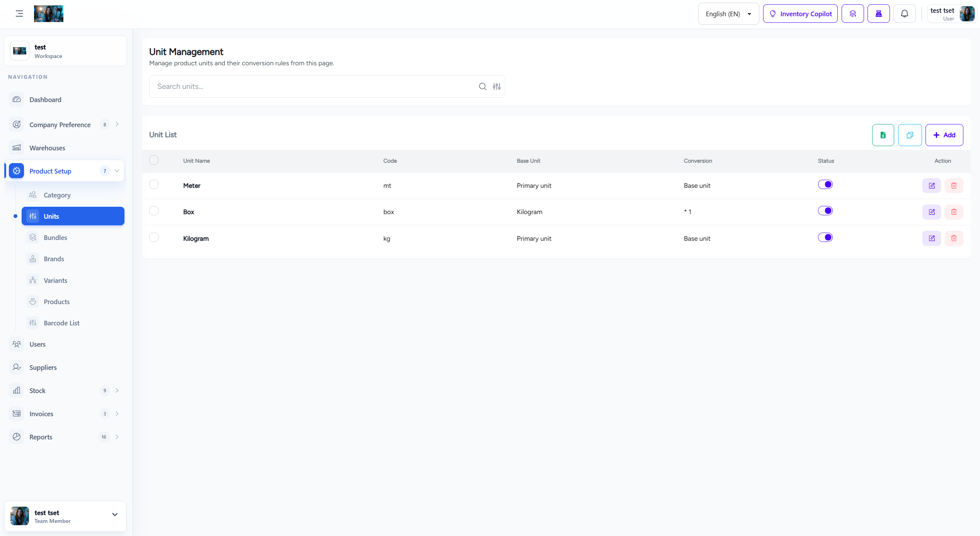Viewport: 980px width, 536px height.
Task: Open the test tset User profile menu
Action: [x=952, y=14]
